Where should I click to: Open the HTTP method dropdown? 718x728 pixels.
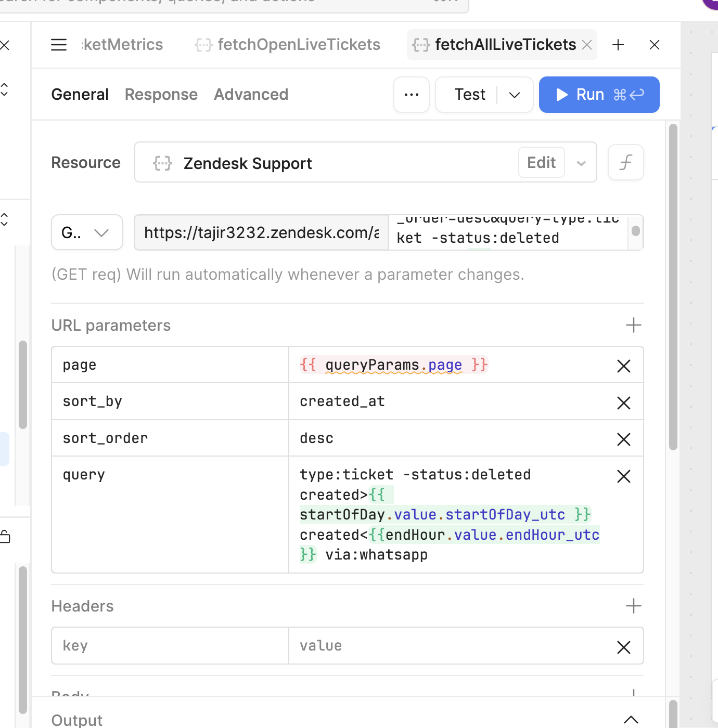[x=87, y=232]
